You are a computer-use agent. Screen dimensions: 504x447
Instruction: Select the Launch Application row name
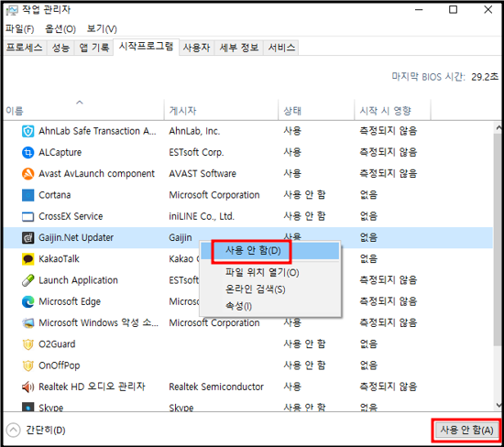click(78, 280)
